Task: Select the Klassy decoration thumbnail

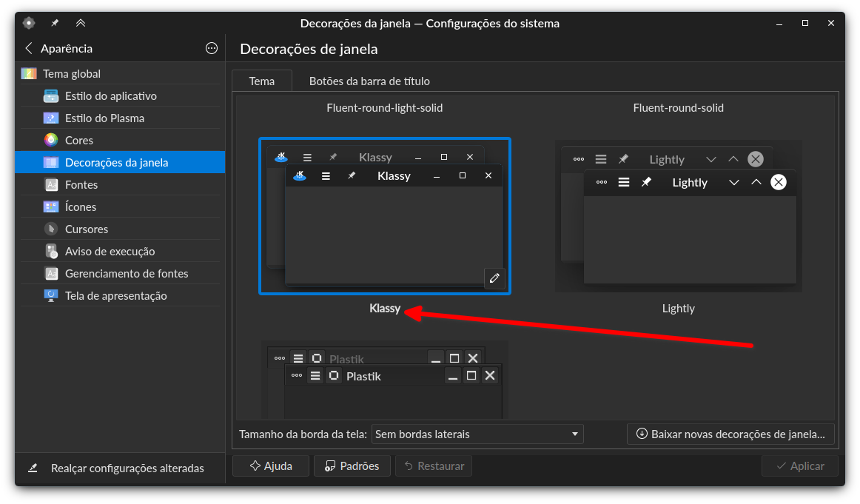Action: [384, 216]
